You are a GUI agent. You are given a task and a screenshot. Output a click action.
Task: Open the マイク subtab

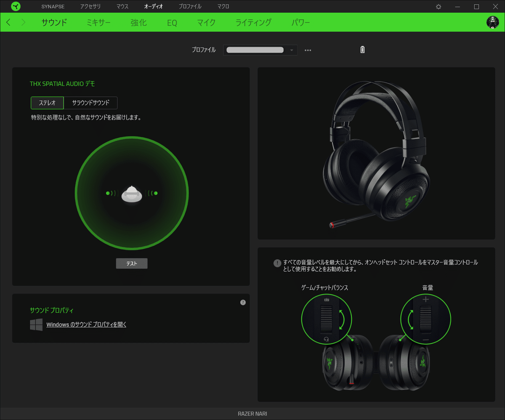pyautogui.click(x=206, y=23)
